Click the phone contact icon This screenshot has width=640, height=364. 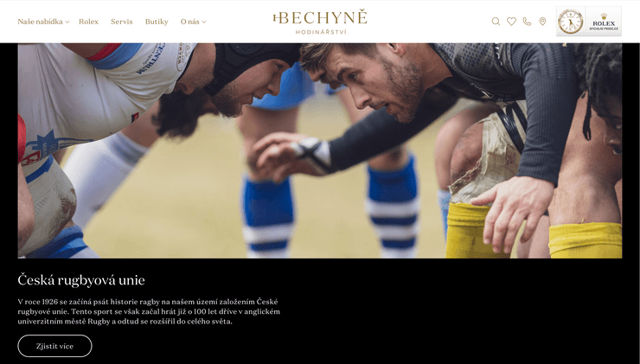tap(527, 22)
